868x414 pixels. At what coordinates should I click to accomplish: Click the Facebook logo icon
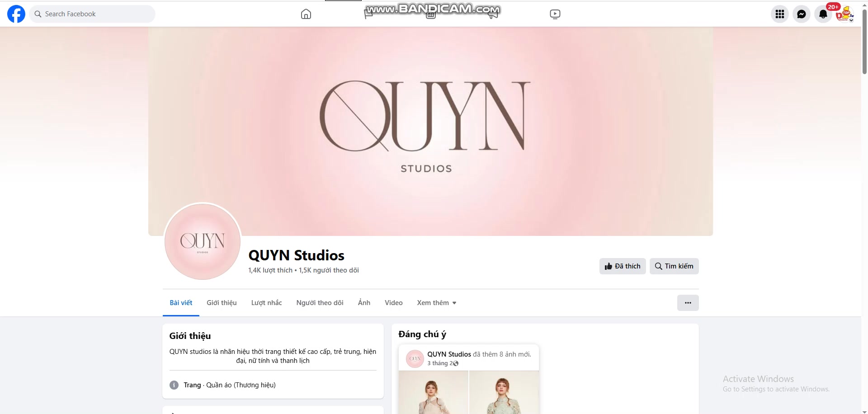point(16,14)
